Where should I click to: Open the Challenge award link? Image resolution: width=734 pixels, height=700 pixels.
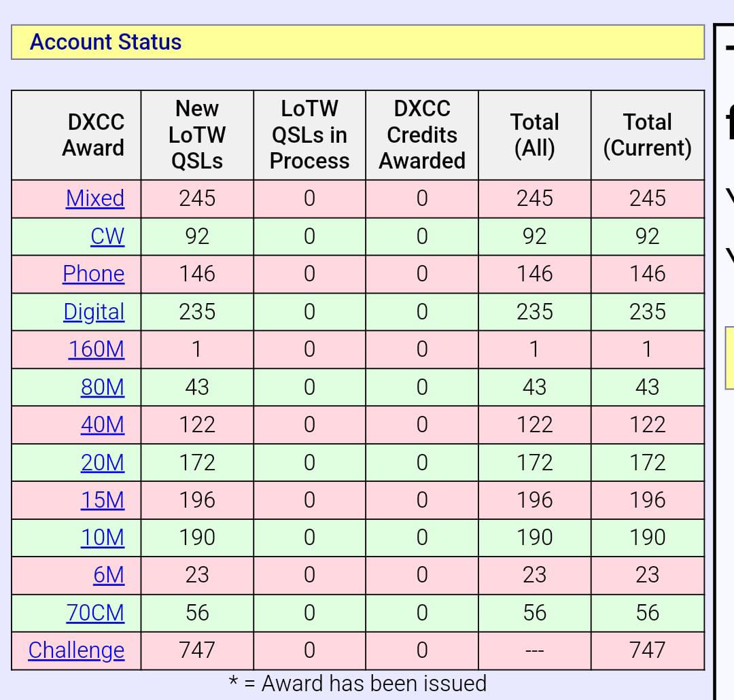pos(76,651)
